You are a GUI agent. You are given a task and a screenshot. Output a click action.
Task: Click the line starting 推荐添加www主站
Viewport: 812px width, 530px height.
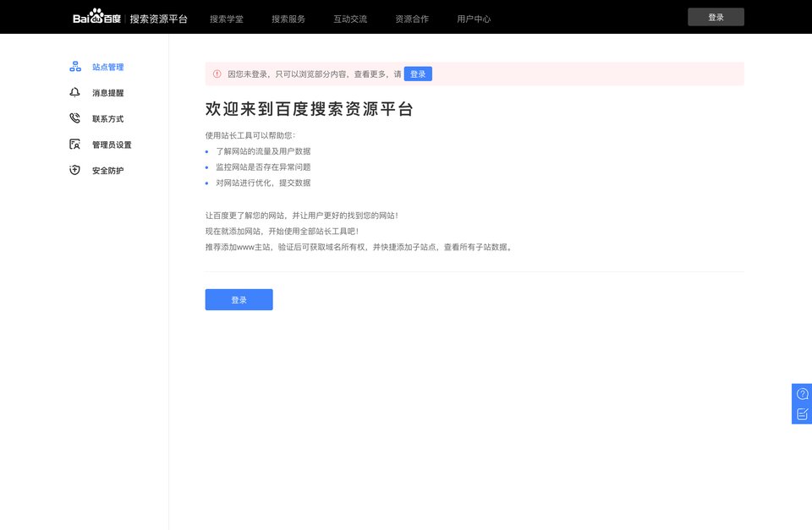(359, 247)
